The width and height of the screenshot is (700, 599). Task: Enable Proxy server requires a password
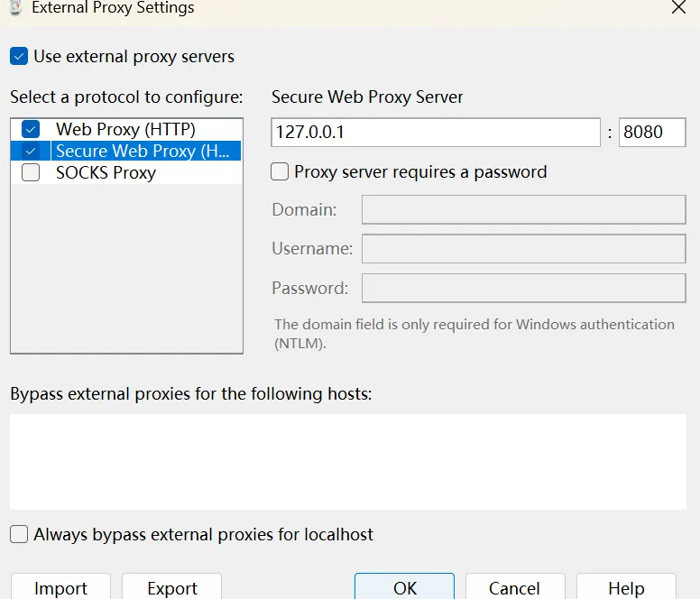point(281,171)
